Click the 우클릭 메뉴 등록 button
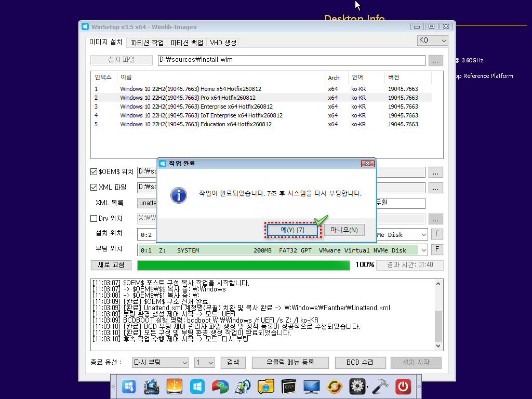 tap(290, 362)
